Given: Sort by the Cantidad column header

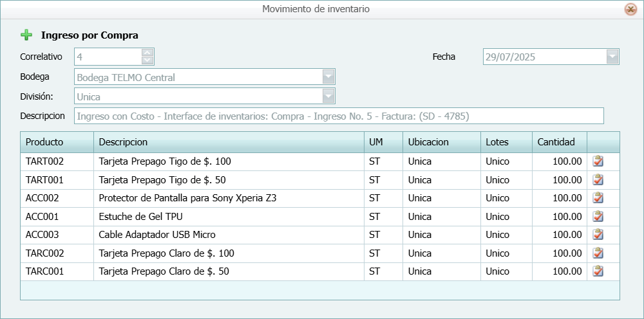Looking at the screenshot, I should (x=560, y=142).
